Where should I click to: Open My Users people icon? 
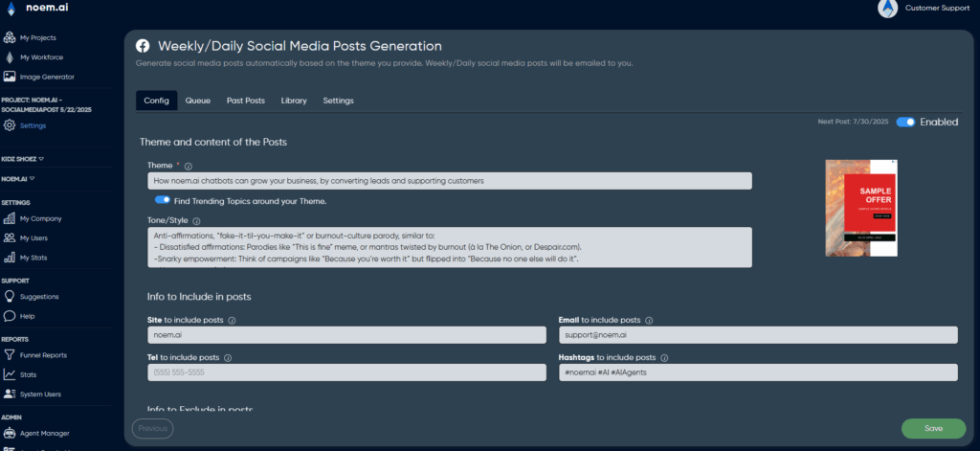(10, 237)
